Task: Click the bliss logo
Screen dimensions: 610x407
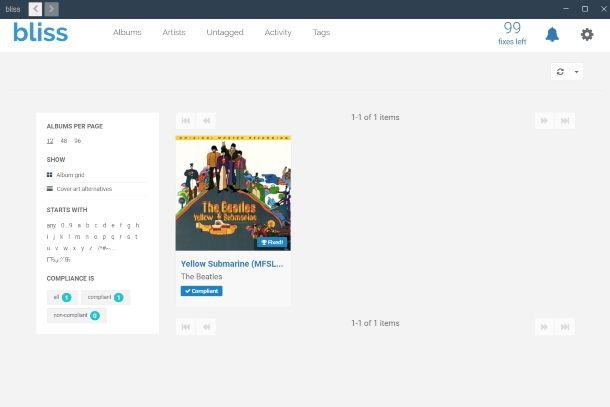Action: pos(40,32)
